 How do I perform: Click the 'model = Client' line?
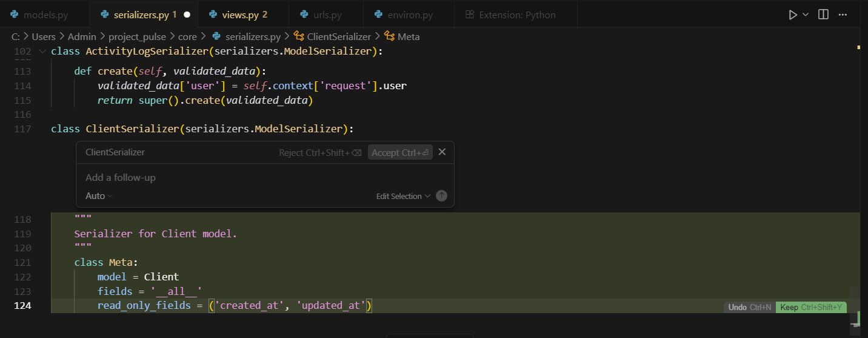138,277
